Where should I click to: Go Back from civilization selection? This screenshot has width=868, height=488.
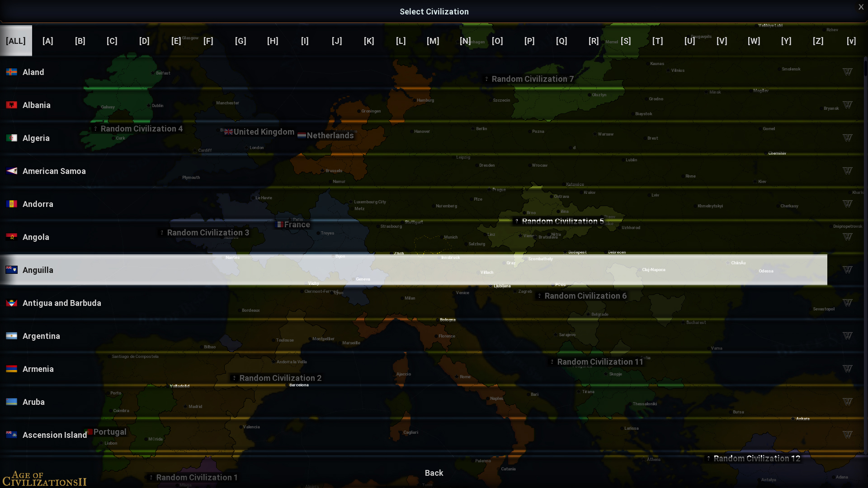434,473
